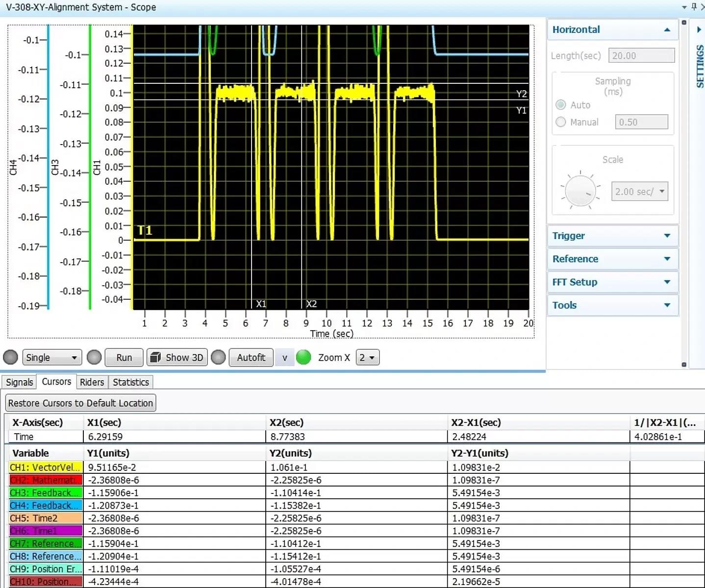The width and height of the screenshot is (705, 588).
Task: Click the CH3 green axis label
Action: [55, 167]
